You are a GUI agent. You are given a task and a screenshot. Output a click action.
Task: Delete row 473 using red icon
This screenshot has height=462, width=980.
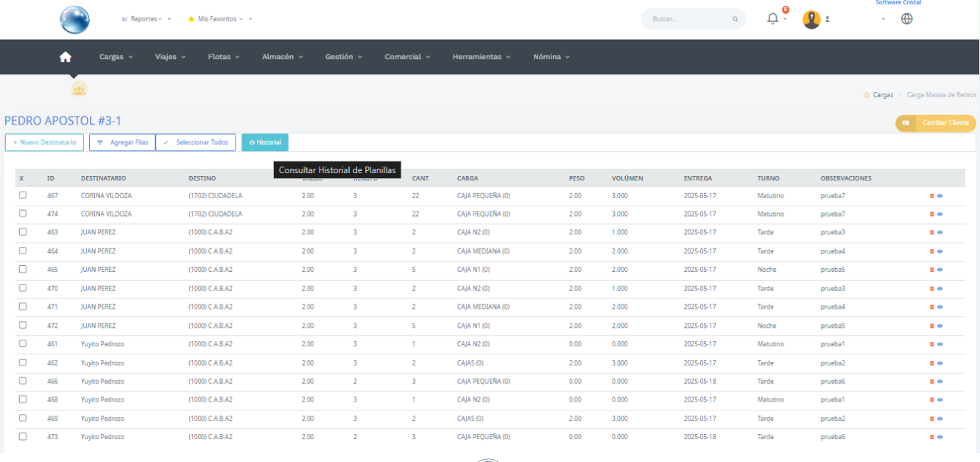tap(931, 437)
